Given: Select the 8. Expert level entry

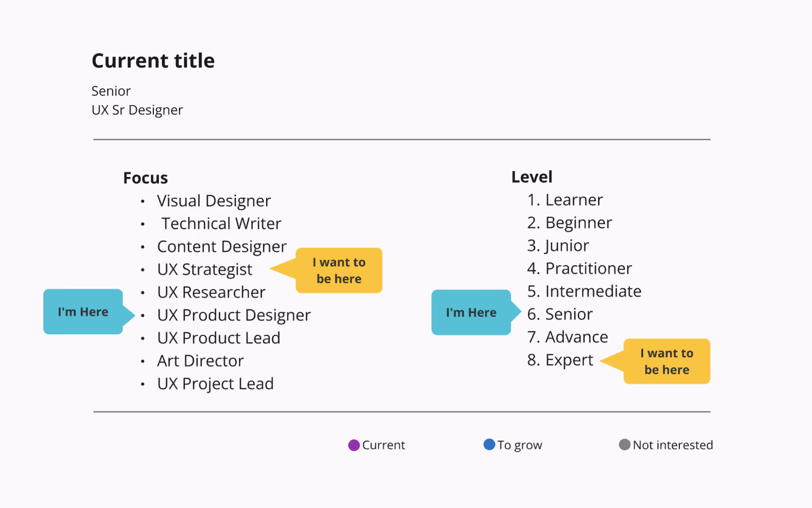Looking at the screenshot, I should [x=560, y=360].
